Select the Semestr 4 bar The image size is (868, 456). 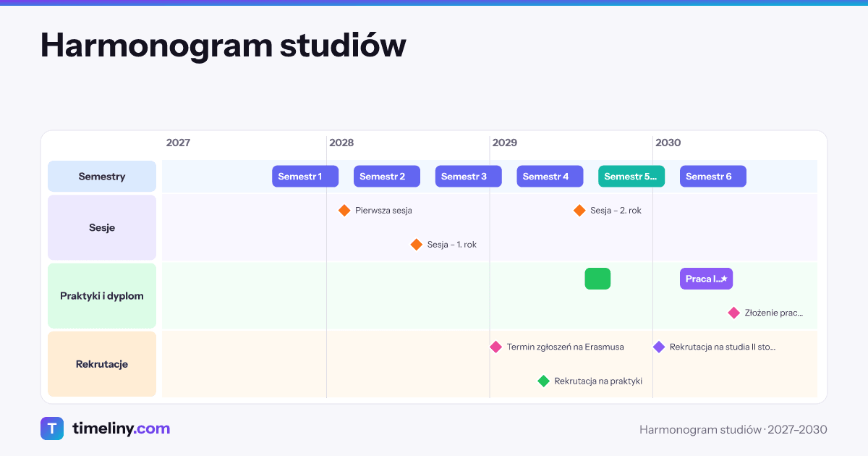tap(550, 177)
